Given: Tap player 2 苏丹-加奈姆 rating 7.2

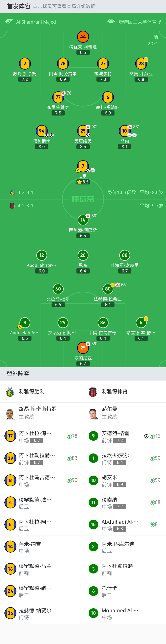Looking at the screenshot, I should [25, 79].
